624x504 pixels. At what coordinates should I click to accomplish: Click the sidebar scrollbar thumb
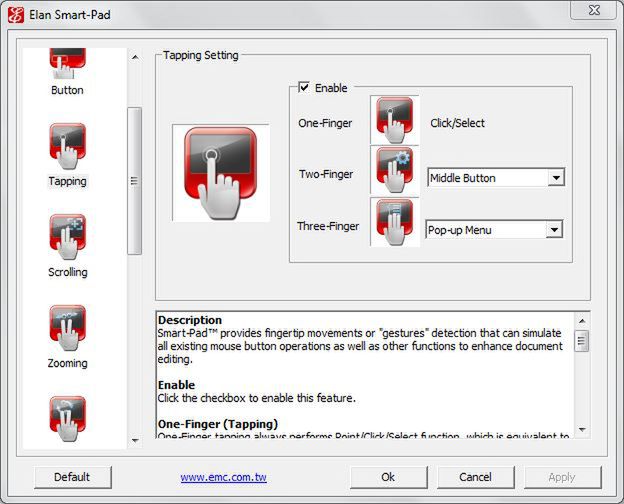click(x=135, y=181)
